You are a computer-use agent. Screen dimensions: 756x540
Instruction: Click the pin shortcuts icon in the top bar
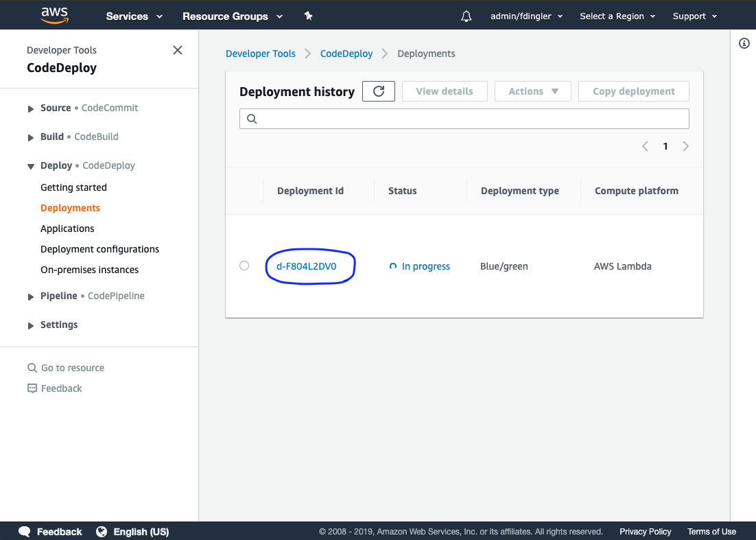coord(309,16)
